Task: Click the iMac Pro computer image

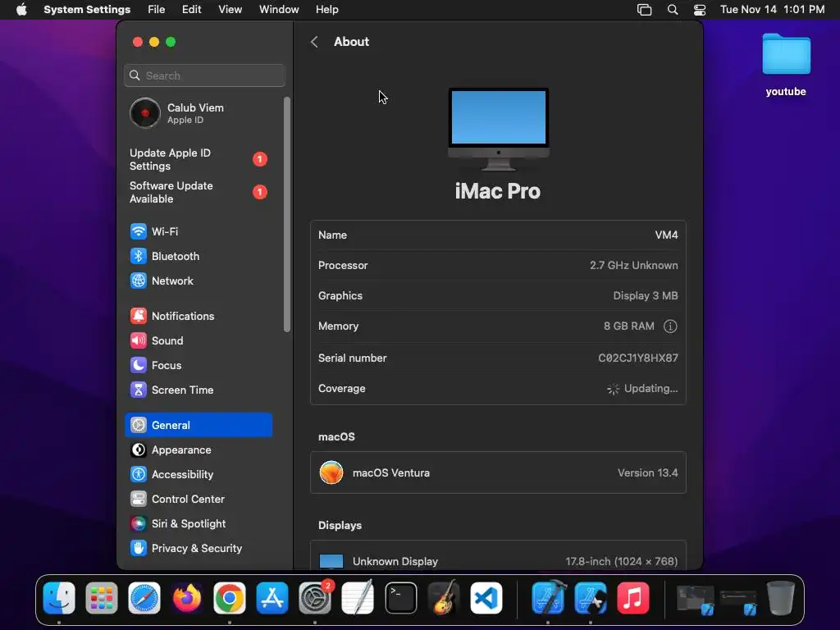Action: click(x=498, y=129)
